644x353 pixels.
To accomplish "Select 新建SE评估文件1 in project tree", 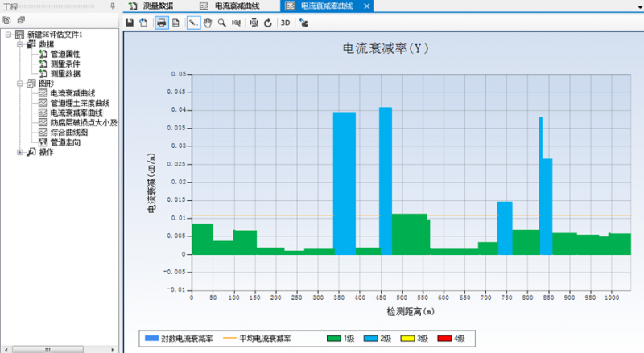I will coord(55,35).
